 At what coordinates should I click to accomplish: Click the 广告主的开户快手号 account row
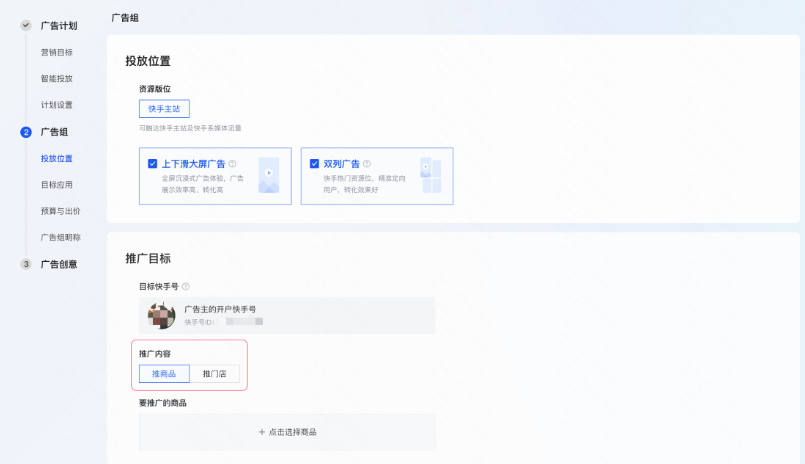(287, 316)
